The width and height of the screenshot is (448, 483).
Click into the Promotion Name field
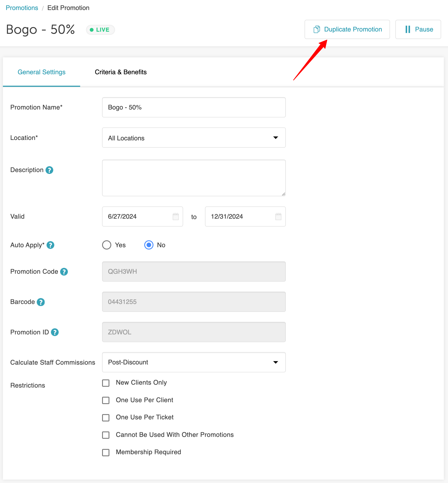[x=194, y=107]
